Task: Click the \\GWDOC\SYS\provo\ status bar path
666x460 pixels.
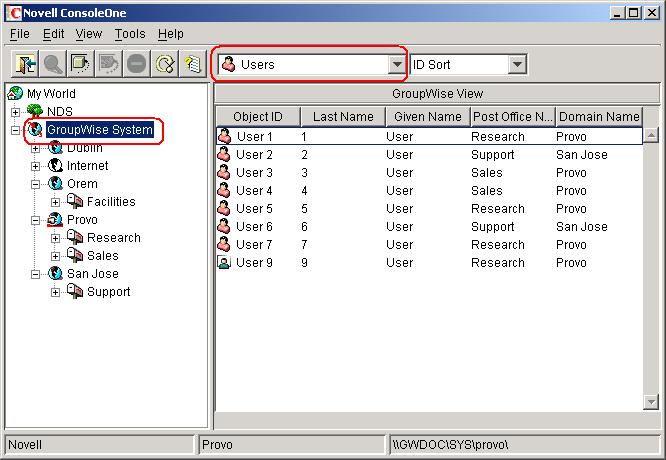Action: pyautogui.click(x=450, y=445)
